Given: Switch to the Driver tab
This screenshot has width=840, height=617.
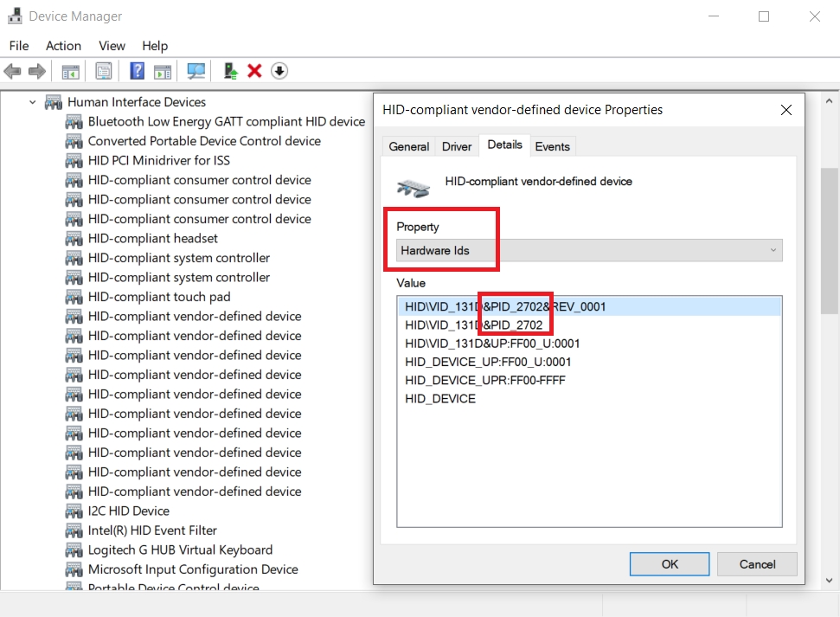Looking at the screenshot, I should click(x=457, y=146).
